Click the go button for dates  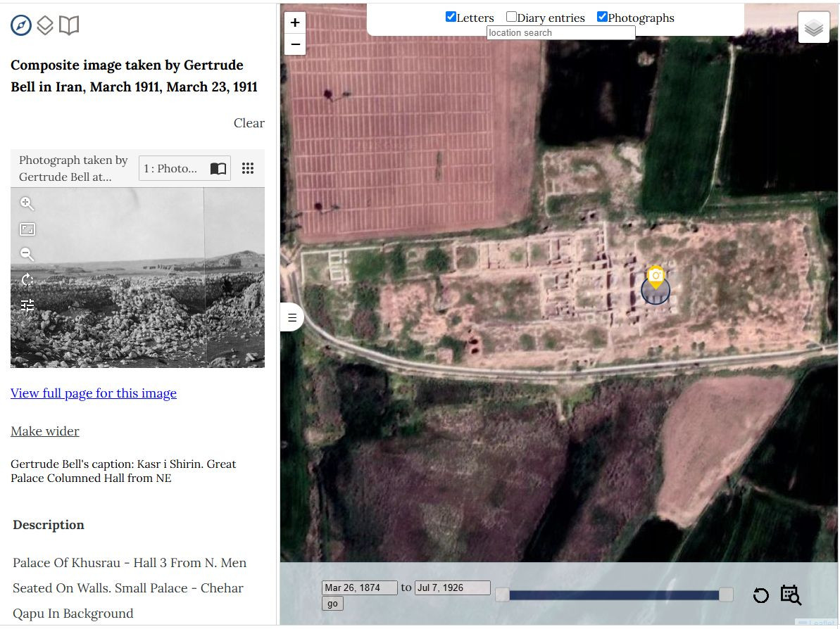(x=332, y=604)
